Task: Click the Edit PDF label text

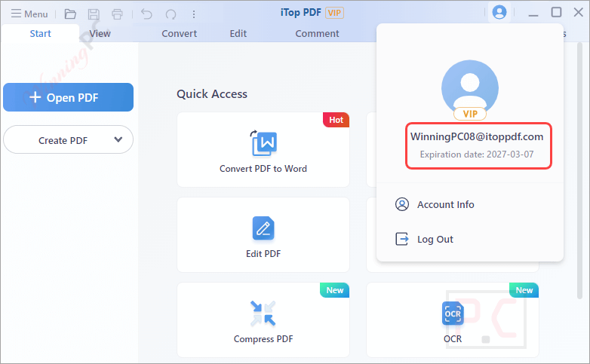Action: 263,254
